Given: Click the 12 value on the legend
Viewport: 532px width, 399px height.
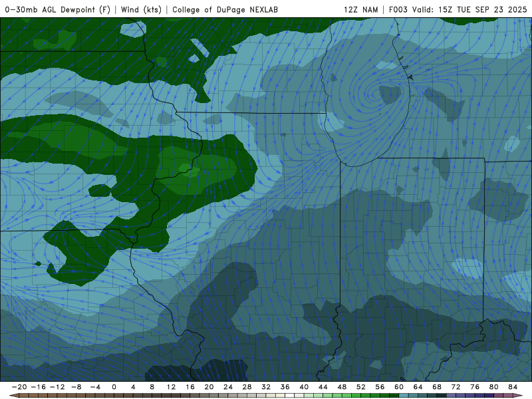Looking at the screenshot, I should pos(171,387).
